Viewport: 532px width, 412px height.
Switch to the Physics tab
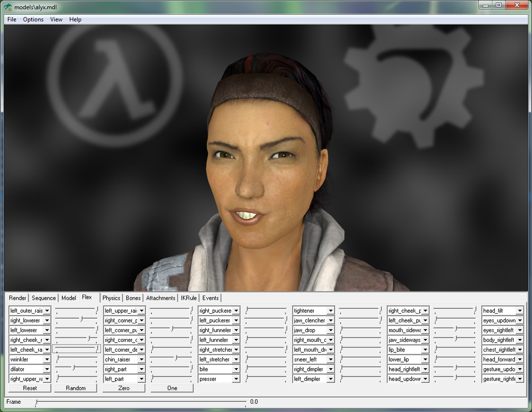(111, 298)
